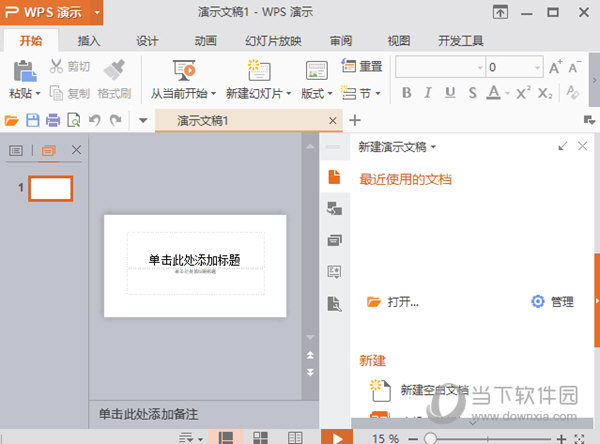
Task: Open the 视图 ribbon tab
Action: click(399, 41)
